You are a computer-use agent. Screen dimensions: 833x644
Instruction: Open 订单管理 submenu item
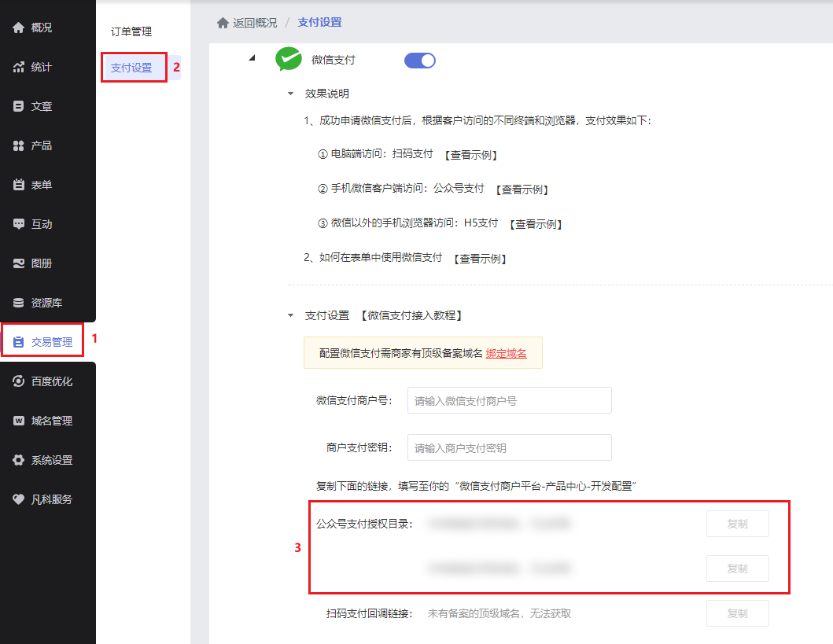(x=131, y=32)
